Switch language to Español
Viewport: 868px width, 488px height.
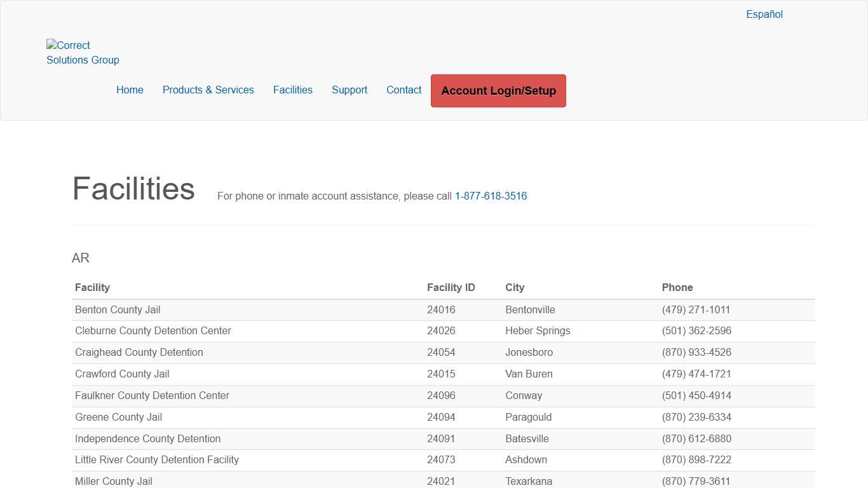pyautogui.click(x=764, y=14)
